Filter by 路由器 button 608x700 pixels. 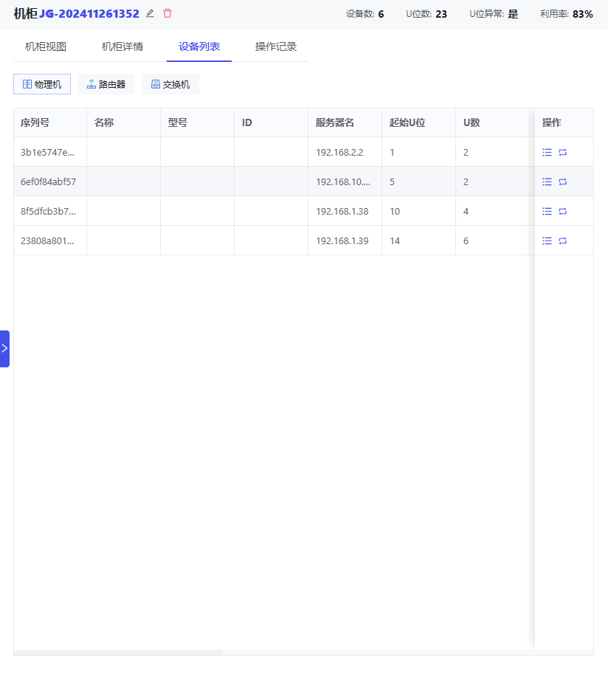pos(106,84)
